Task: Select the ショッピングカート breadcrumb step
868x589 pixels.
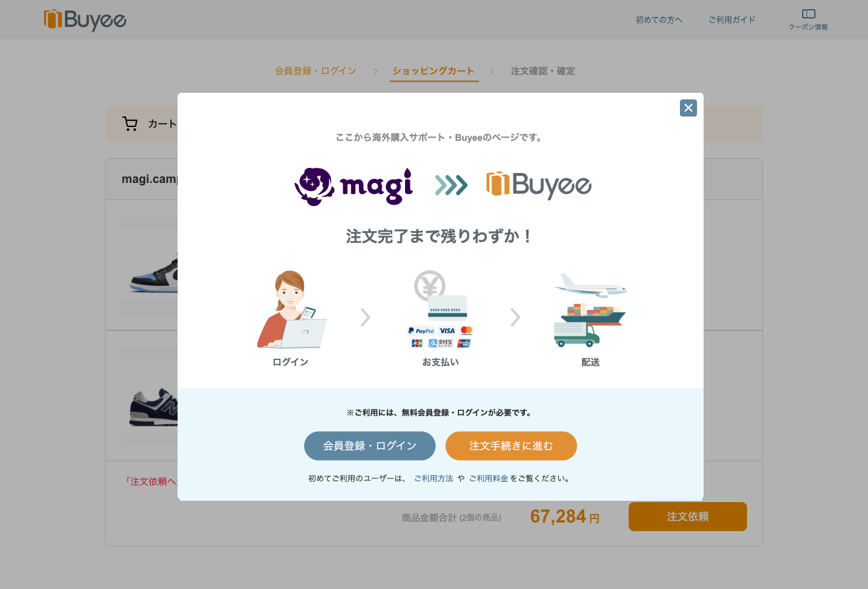Action: pyautogui.click(x=433, y=71)
